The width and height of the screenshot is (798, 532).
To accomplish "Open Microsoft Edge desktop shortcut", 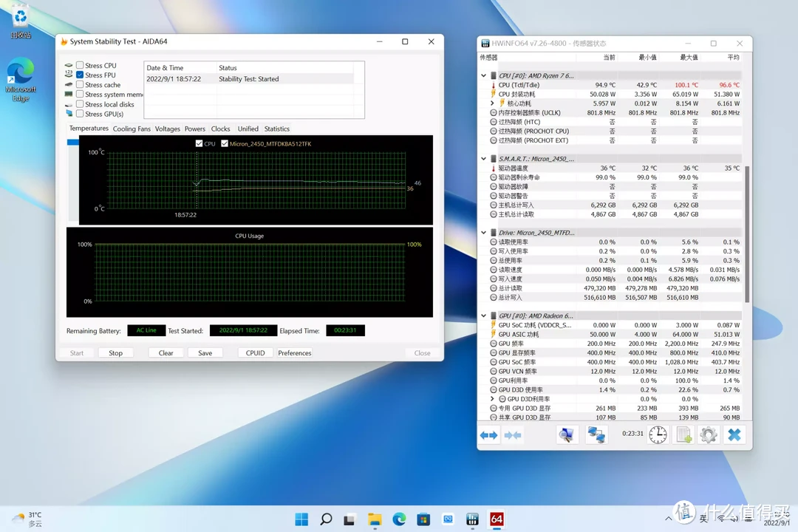I will point(21,80).
